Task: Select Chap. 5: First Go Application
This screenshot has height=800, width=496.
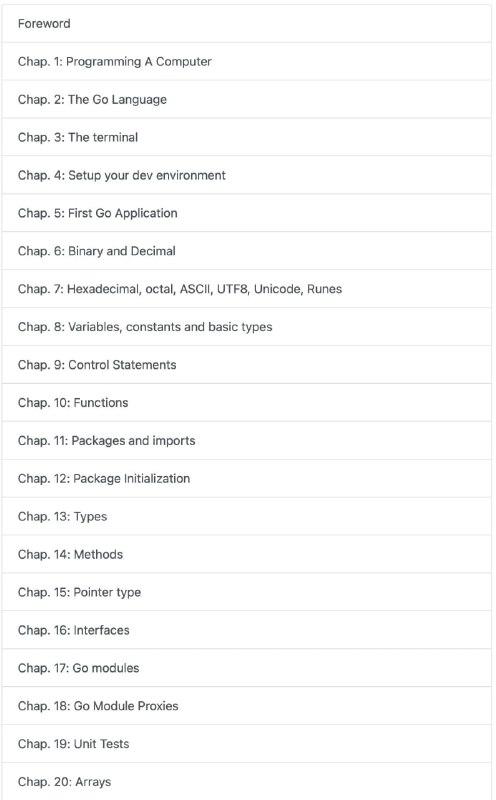Action: [x=246, y=213]
